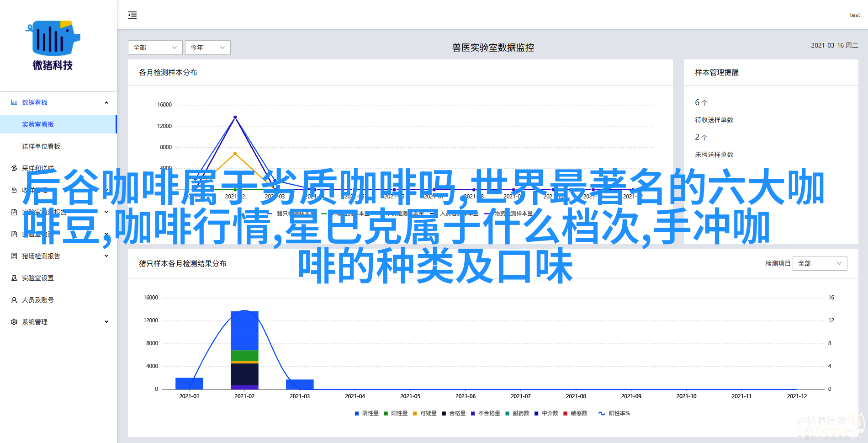This screenshot has height=443, width=868.
Task: Click the 2021-12 axis label in bar chart
Action: [x=797, y=396]
